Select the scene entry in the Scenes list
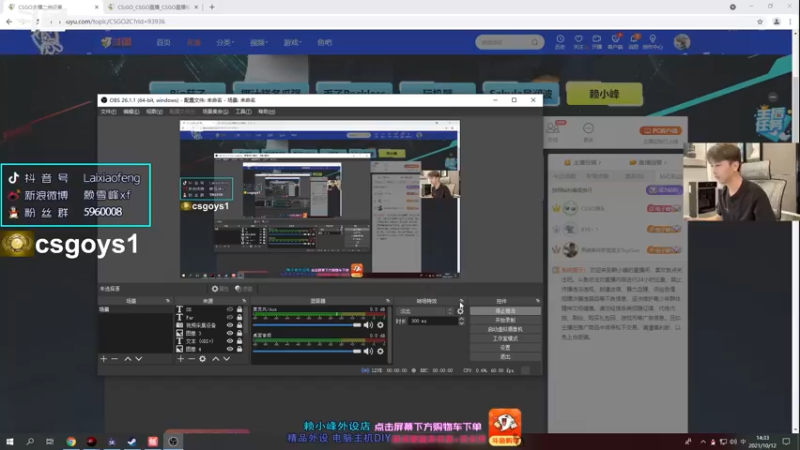 [x=135, y=310]
